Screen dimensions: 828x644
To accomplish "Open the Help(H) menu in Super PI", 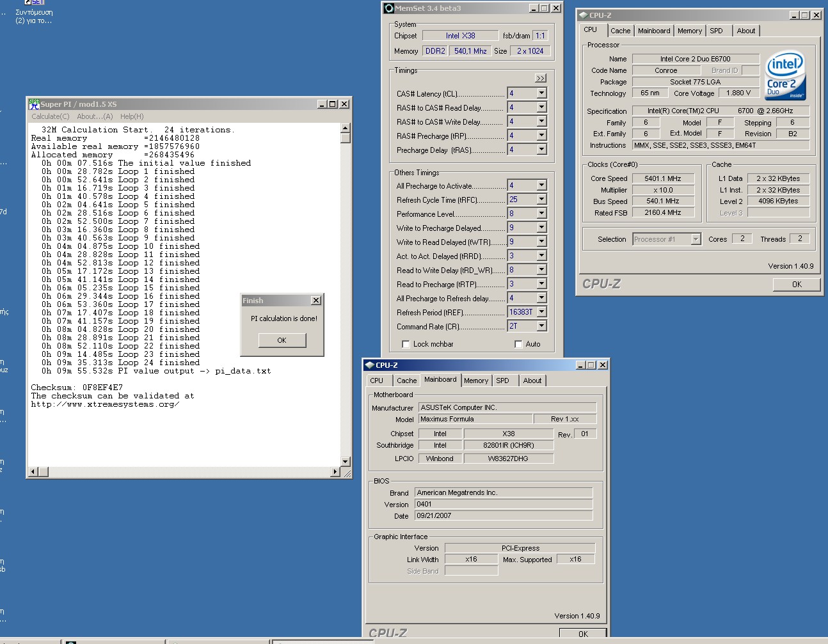I will [x=132, y=116].
